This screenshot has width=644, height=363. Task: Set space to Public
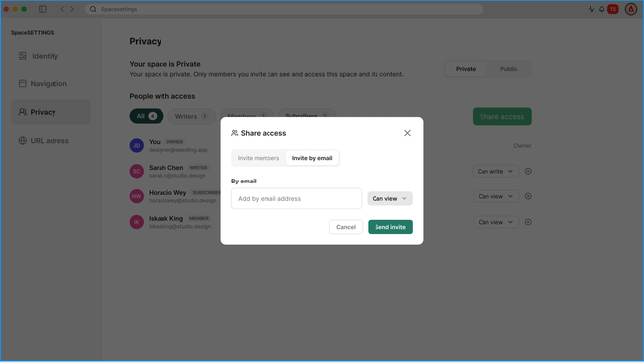pyautogui.click(x=508, y=69)
